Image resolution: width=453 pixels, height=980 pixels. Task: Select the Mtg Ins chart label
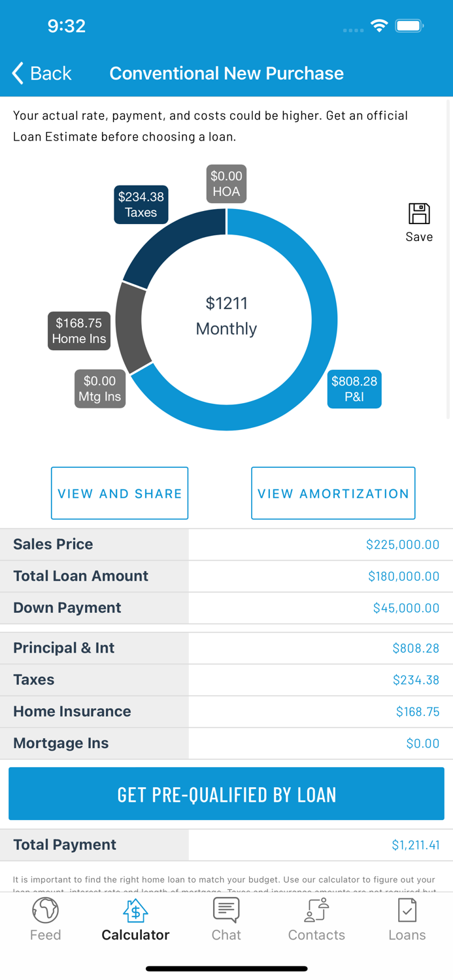coord(99,389)
